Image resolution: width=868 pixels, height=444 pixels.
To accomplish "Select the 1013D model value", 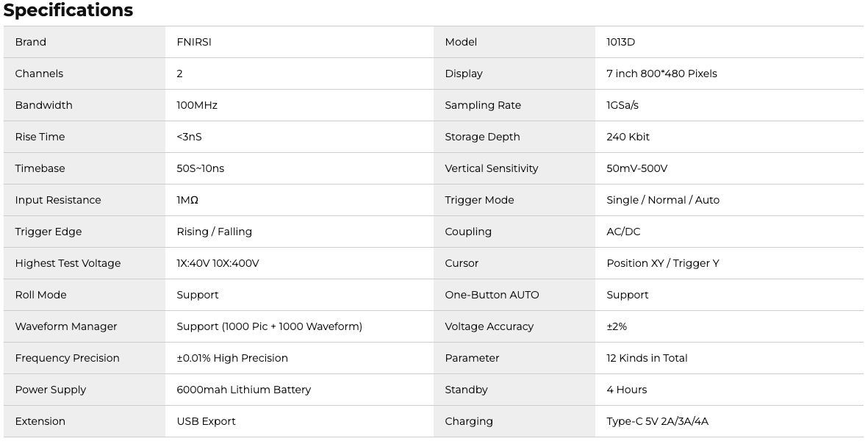I will tap(620, 42).
